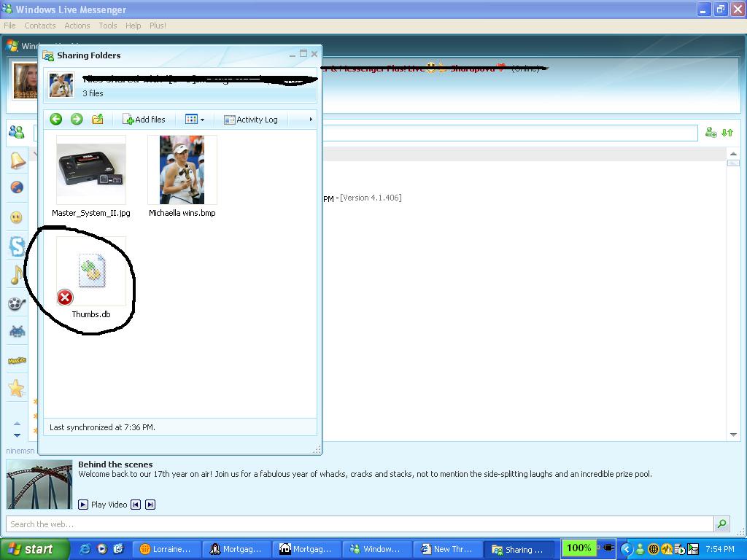
Task: Click the add a contact icon
Action: pyautogui.click(x=711, y=133)
